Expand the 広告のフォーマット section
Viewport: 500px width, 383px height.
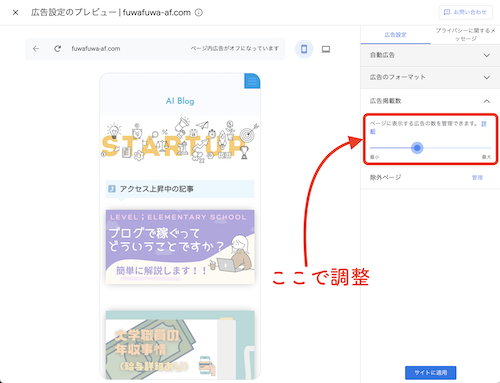click(x=430, y=77)
